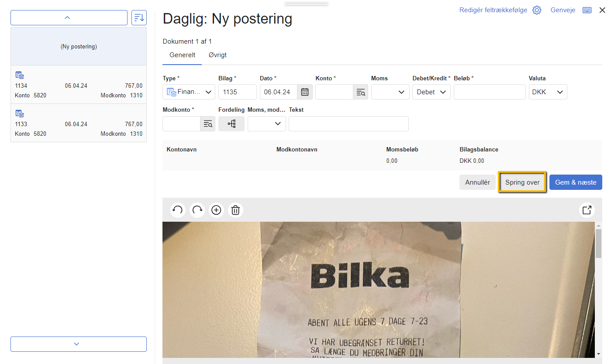Open the Valuta DKK dropdown
Image resolution: width=611 pixels, height=364 pixels.
click(548, 92)
